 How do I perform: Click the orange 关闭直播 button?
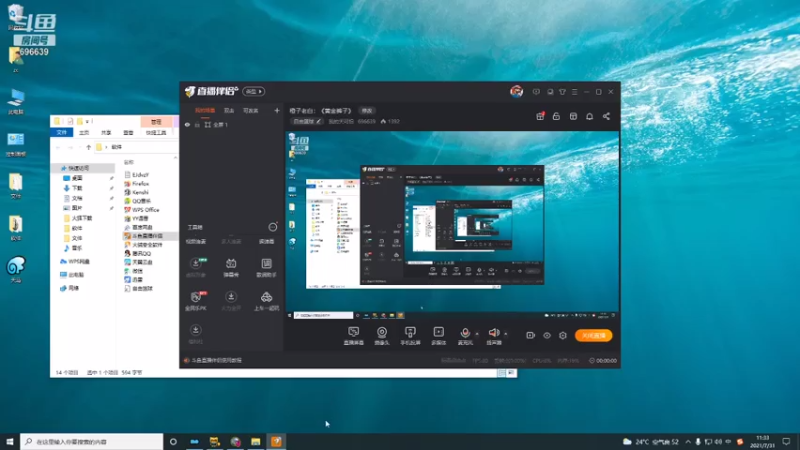pos(593,335)
